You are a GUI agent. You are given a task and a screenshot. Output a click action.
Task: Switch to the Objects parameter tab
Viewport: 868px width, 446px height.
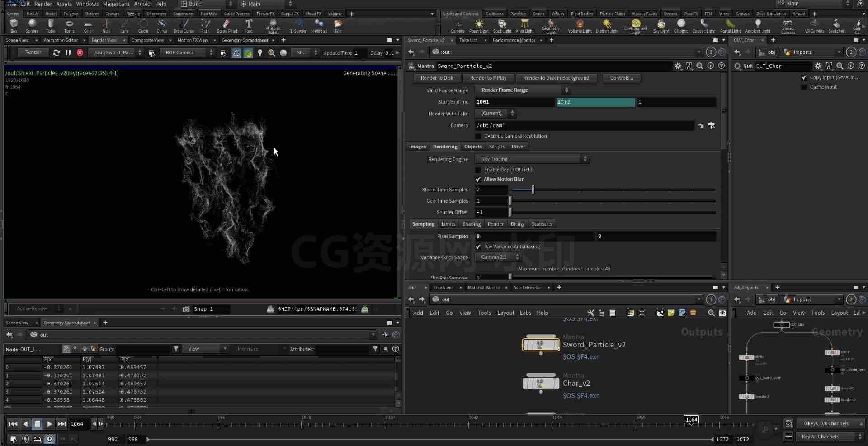point(473,147)
